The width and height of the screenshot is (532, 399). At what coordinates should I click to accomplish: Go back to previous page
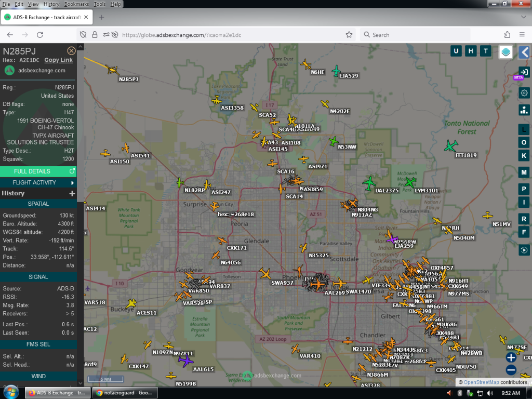pyautogui.click(x=10, y=35)
